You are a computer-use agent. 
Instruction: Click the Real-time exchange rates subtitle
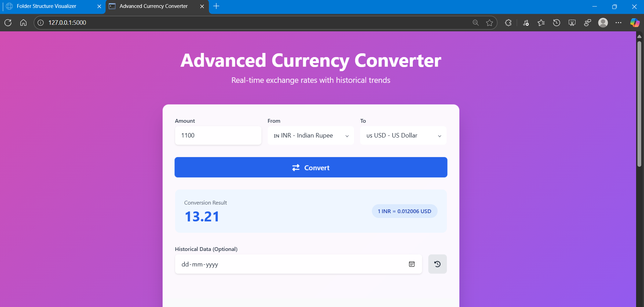tap(311, 80)
